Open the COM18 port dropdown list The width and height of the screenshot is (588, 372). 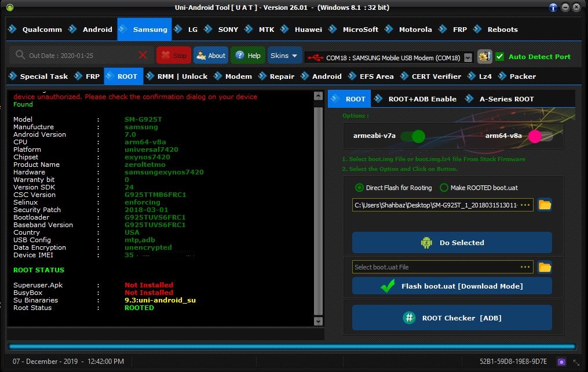(468, 58)
